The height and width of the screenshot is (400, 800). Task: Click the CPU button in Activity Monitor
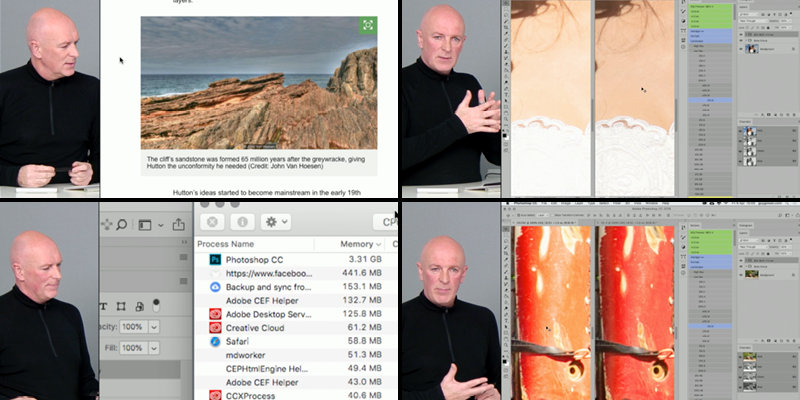click(x=386, y=222)
